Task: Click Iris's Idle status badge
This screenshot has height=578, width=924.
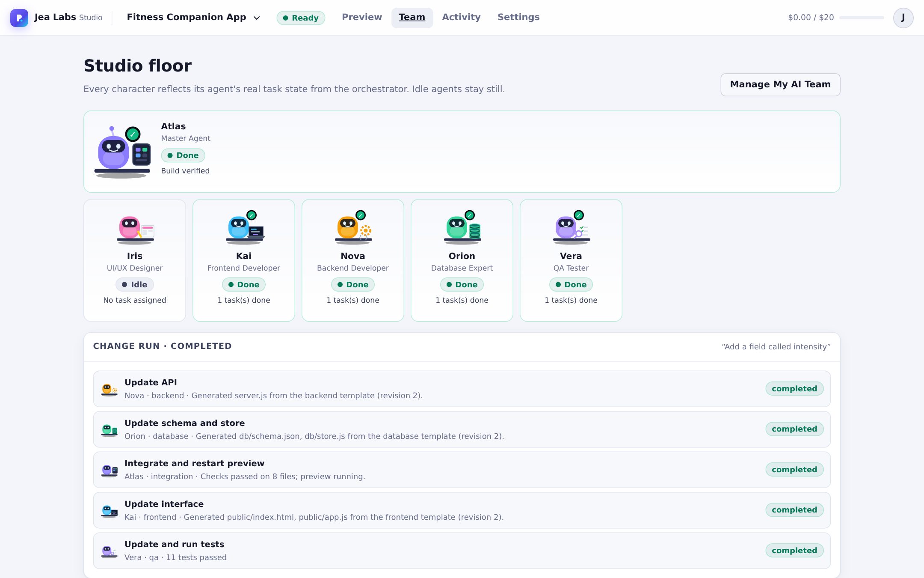Action: click(135, 285)
